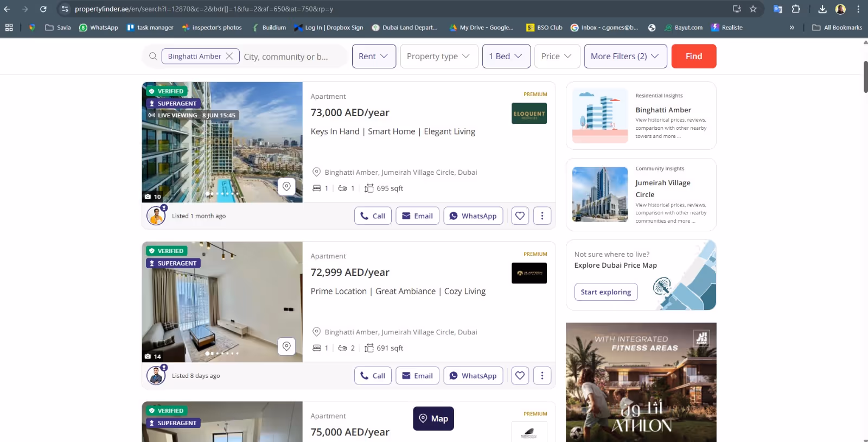Viewport: 868px width, 442px height.
Task: Click the page vertical scrollbar
Action: pyautogui.click(x=865, y=77)
